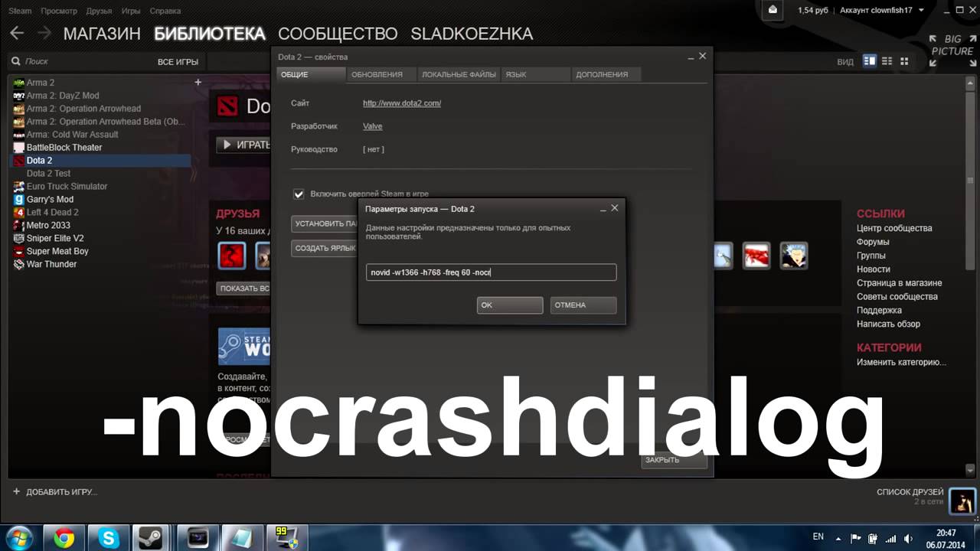Open the red-and-white friend avatar
The height and width of the screenshot is (551, 980).
click(x=756, y=256)
